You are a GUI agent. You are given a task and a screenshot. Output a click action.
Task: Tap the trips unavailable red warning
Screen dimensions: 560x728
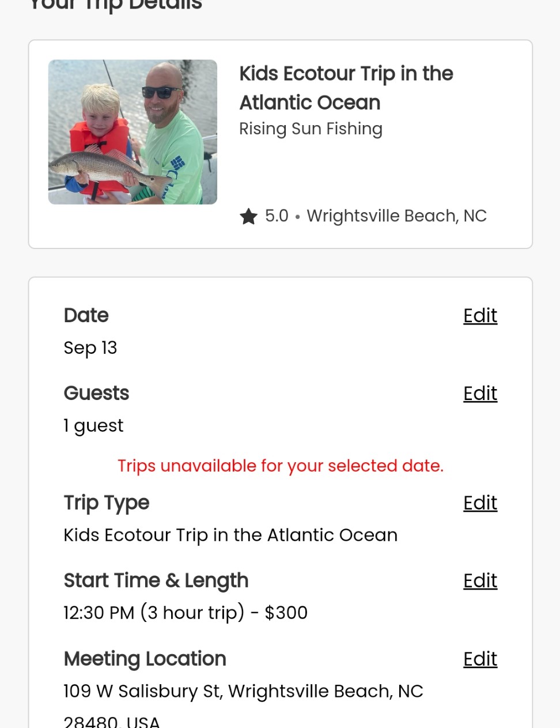click(281, 466)
